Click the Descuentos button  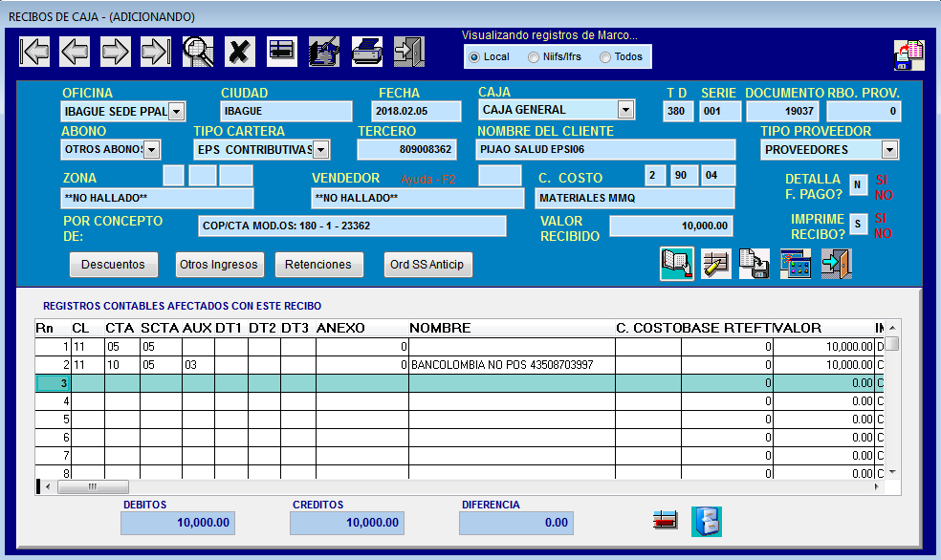pos(114,265)
